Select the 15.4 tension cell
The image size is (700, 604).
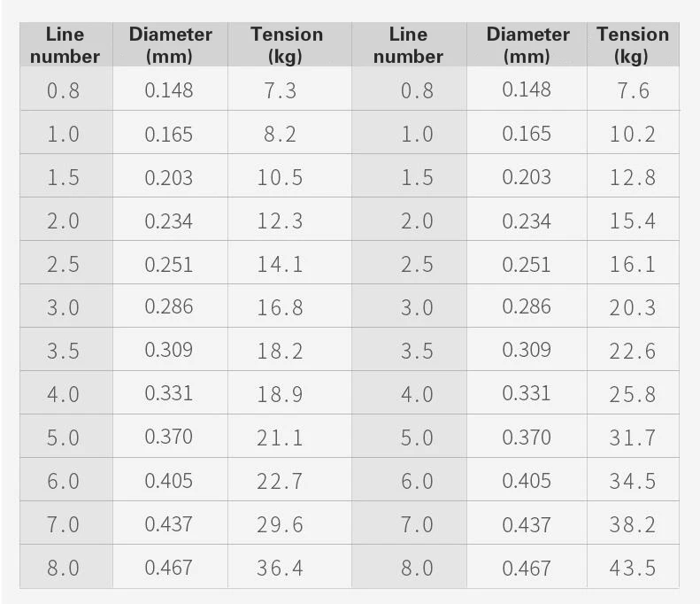point(633,221)
